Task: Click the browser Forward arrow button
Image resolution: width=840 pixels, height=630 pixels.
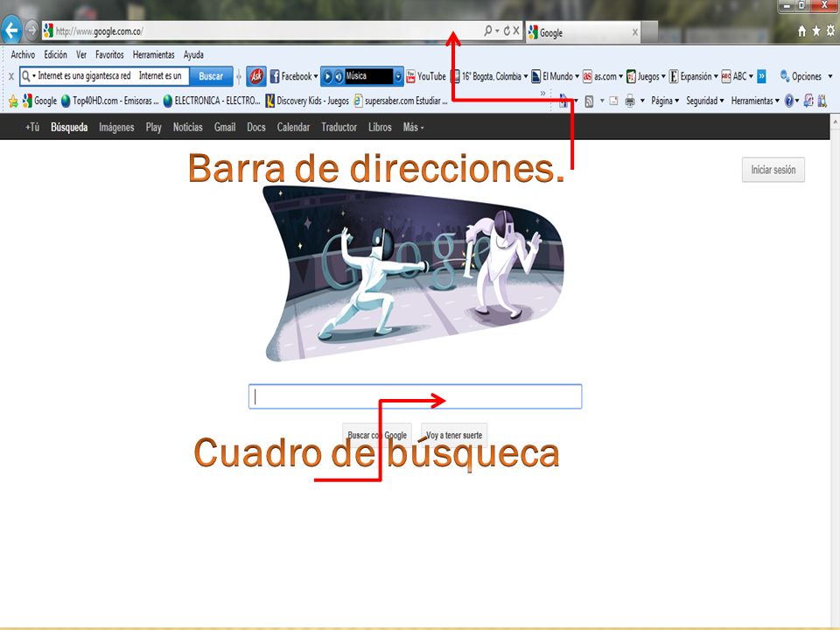Action: [32, 31]
